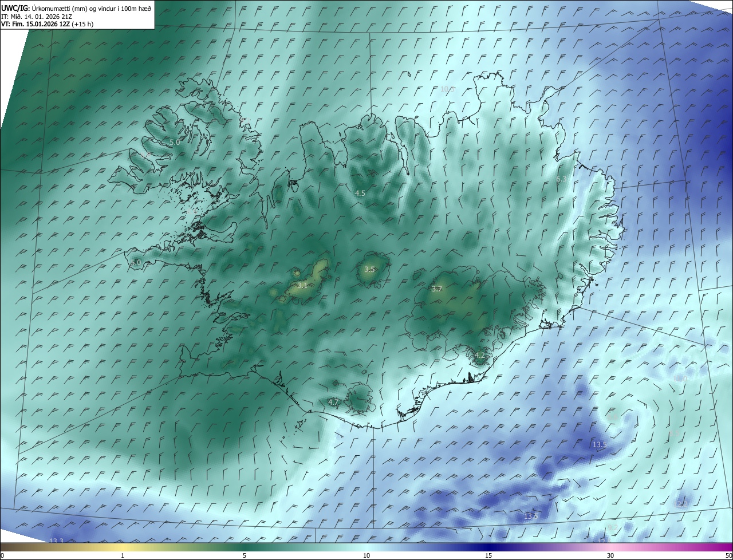
Task: Click the 5.0 value on the Westfjords peninsula
Action: (175, 141)
